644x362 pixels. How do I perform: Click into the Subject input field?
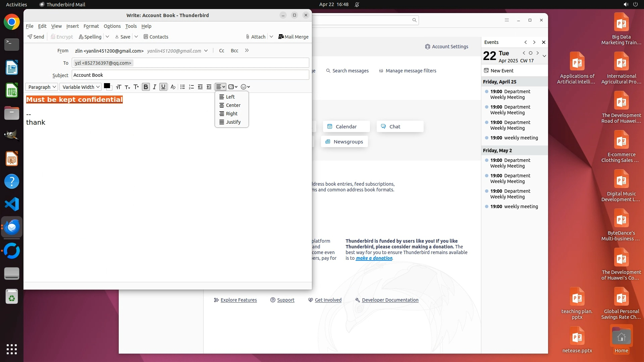point(190,75)
